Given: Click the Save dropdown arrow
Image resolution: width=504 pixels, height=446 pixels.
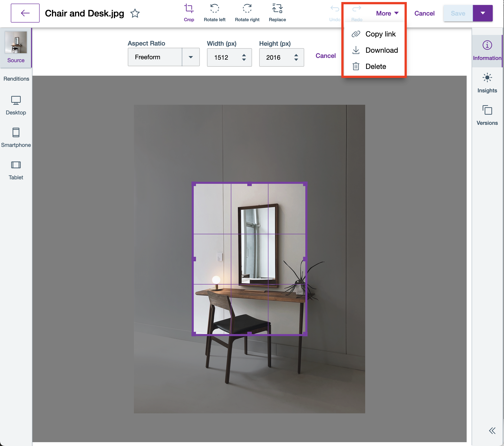Looking at the screenshot, I should point(482,13).
